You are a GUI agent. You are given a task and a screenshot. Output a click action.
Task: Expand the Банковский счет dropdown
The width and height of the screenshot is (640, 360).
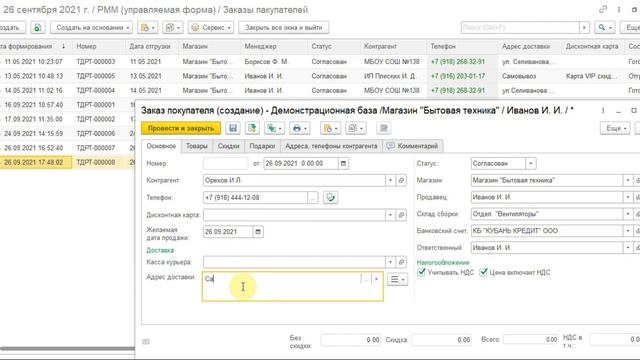click(x=628, y=231)
